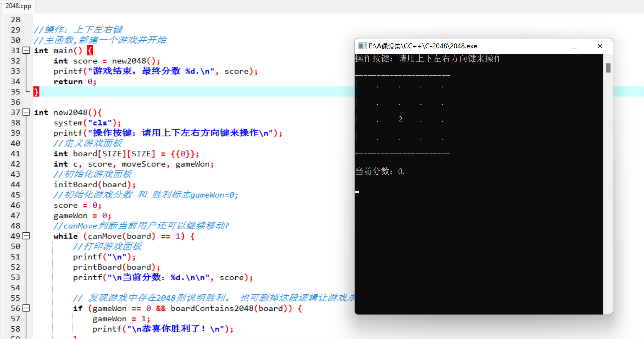Image resolution: width=644 pixels, height=339 pixels.
Task: Minimize the 2048.exe console window
Action: (550, 46)
